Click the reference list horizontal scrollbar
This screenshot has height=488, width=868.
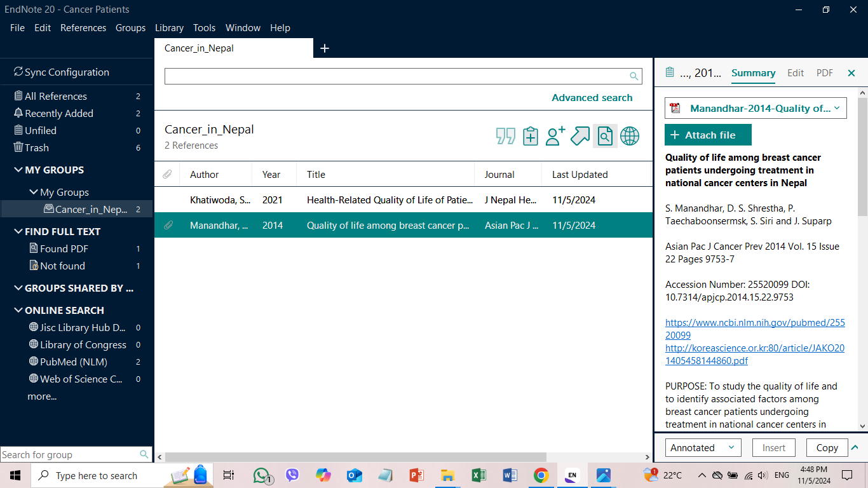[355, 457]
